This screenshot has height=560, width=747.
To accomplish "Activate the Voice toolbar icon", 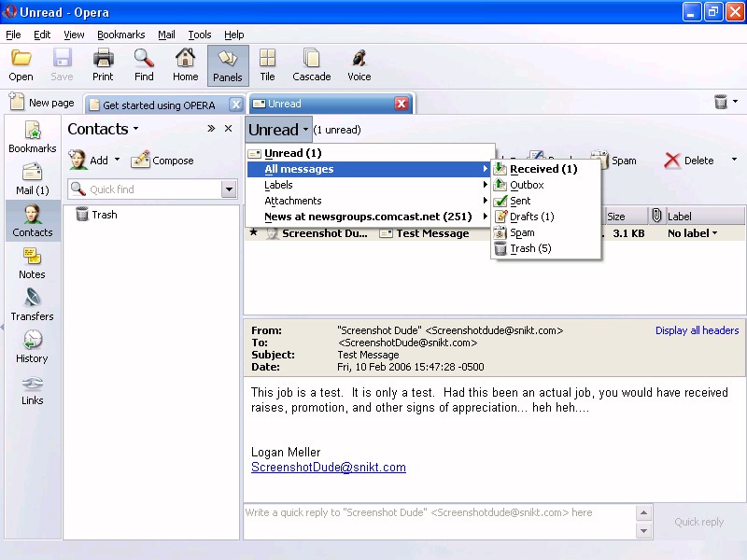I will pyautogui.click(x=359, y=65).
